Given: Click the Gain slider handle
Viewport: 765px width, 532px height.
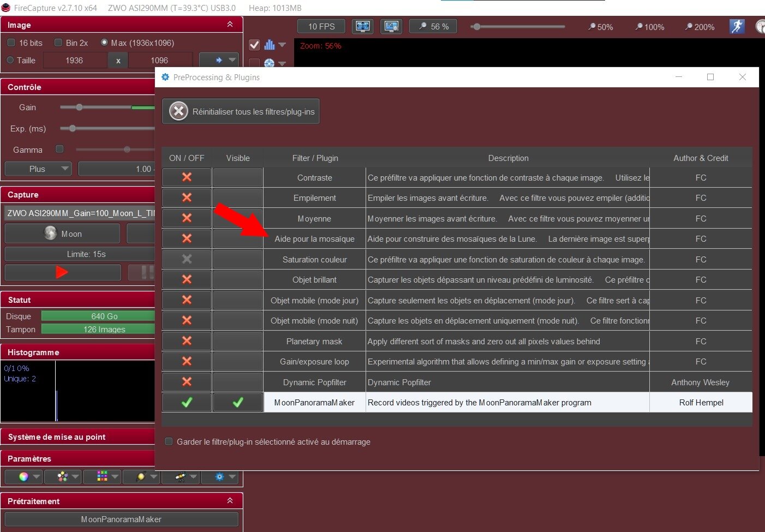Looking at the screenshot, I should point(79,107).
